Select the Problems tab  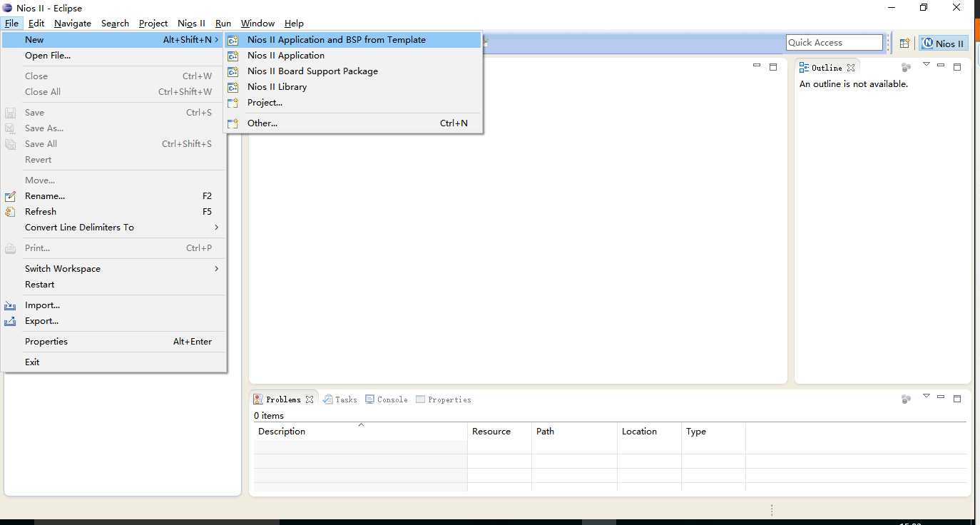click(283, 399)
